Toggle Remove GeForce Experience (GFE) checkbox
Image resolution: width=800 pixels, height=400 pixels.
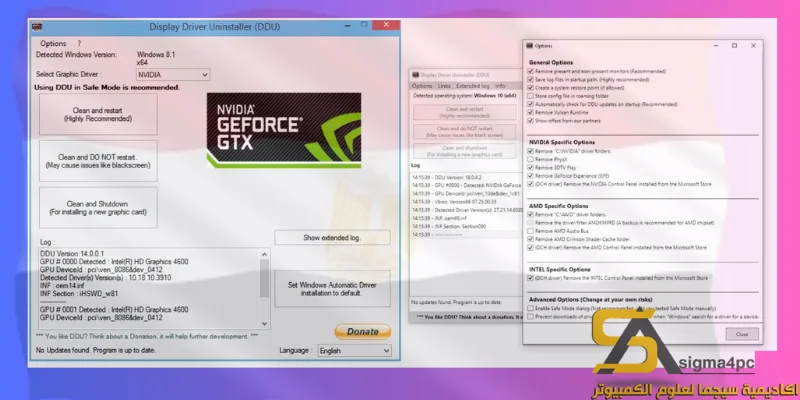click(x=531, y=176)
